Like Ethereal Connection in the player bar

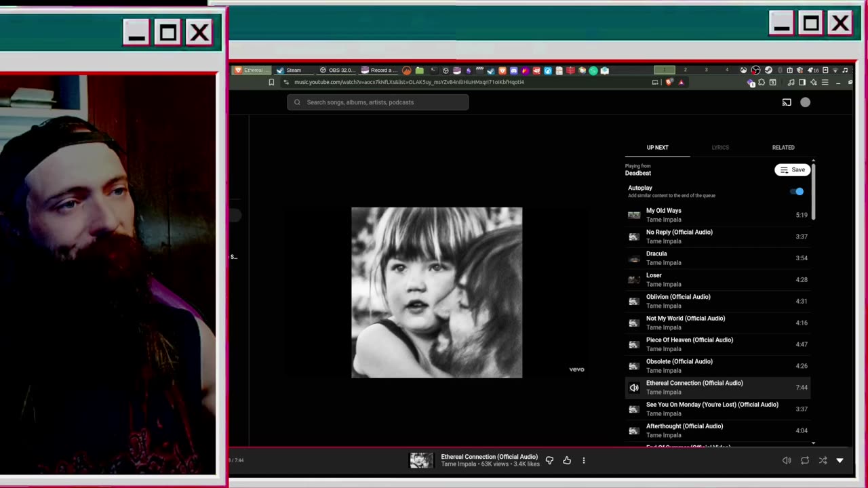pos(567,461)
